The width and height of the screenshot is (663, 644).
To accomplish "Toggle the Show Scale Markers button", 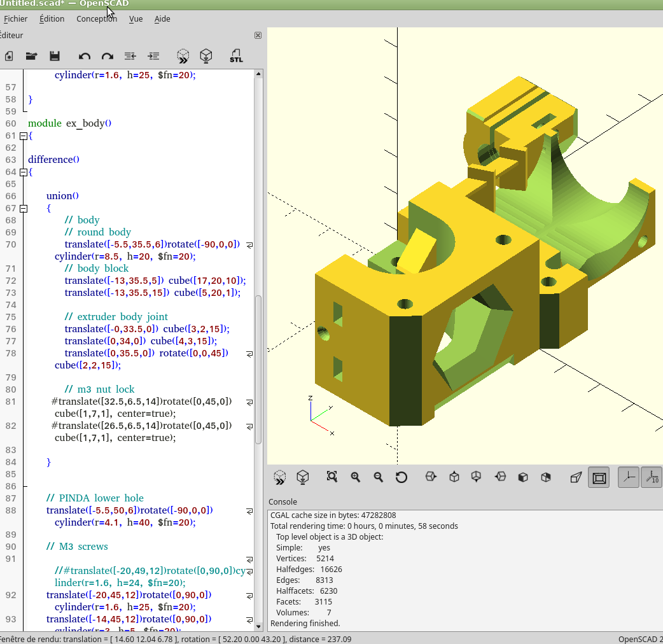I will click(652, 477).
